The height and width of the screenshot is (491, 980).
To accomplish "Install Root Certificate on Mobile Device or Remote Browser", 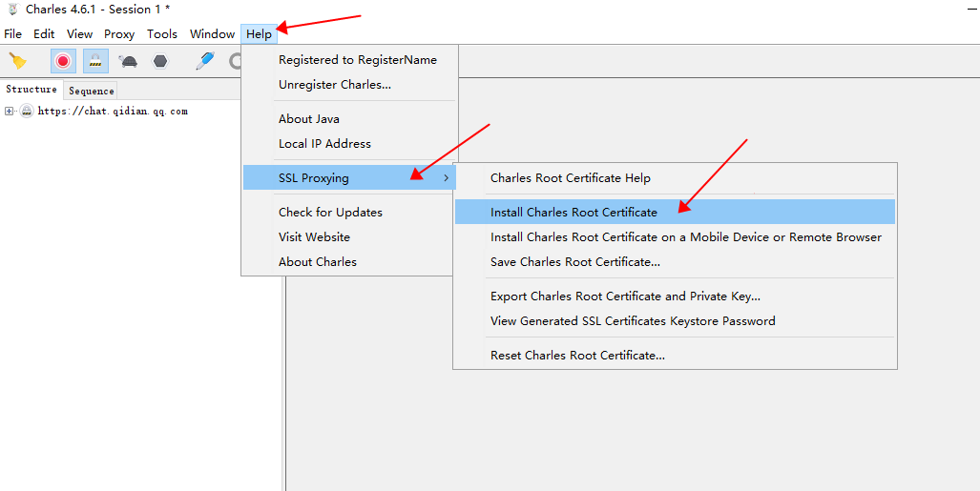I will [x=675, y=237].
